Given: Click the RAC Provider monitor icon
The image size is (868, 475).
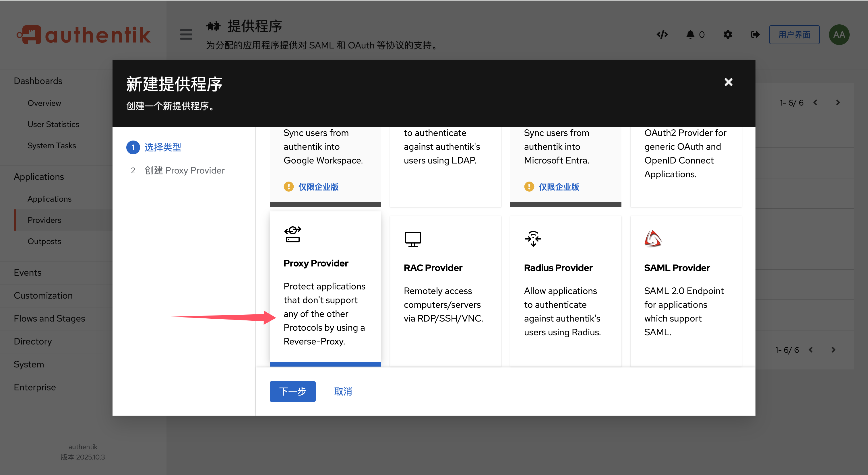Looking at the screenshot, I should (x=413, y=239).
